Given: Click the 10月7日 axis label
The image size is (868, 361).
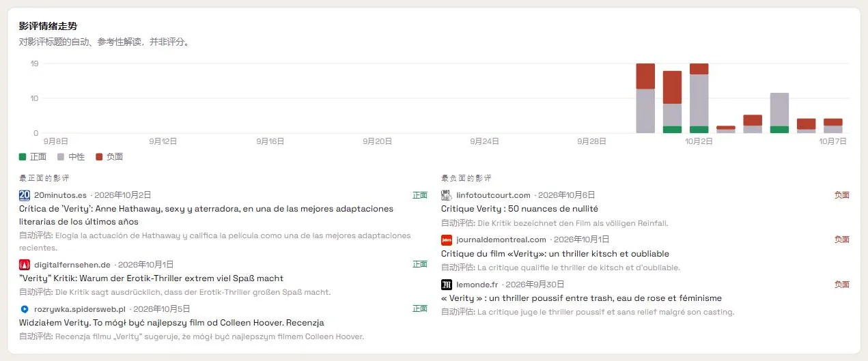Looking at the screenshot, I should (832, 141).
